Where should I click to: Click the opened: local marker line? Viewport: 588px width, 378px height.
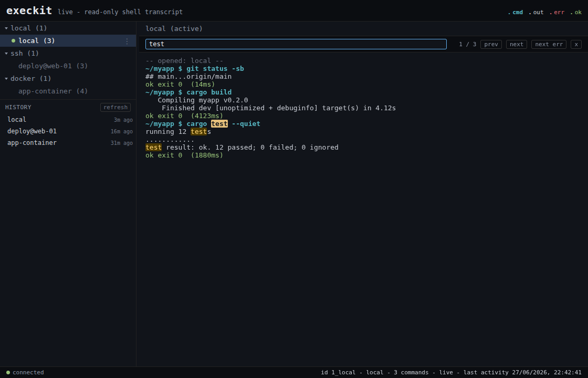point(184,61)
